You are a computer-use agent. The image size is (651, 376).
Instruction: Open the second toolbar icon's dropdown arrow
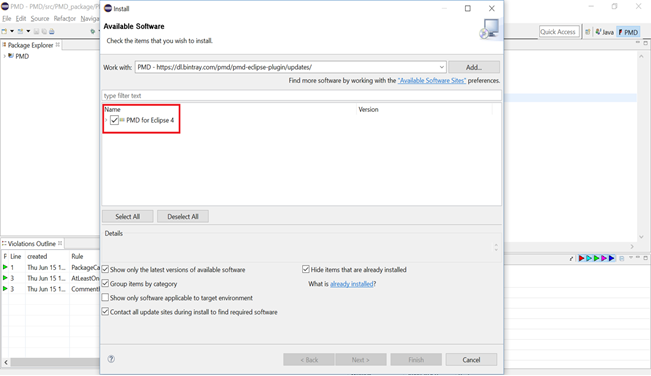28,31
